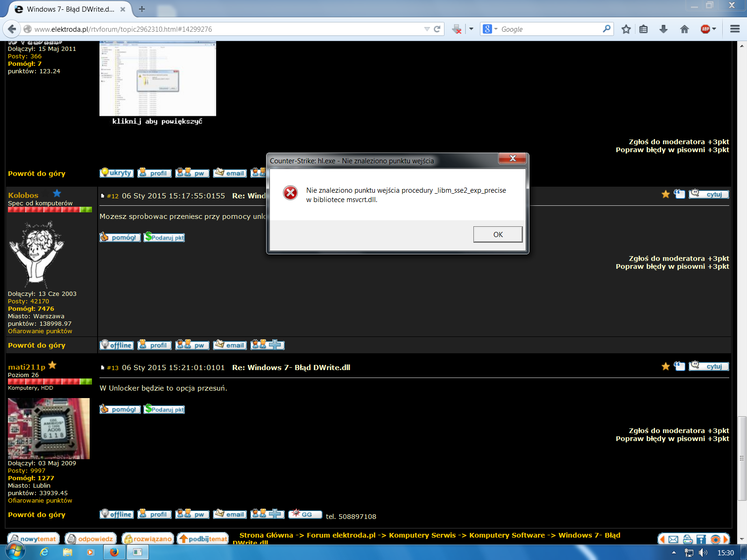
Task: Click the Adblock Plus ABP icon
Action: 705,29
